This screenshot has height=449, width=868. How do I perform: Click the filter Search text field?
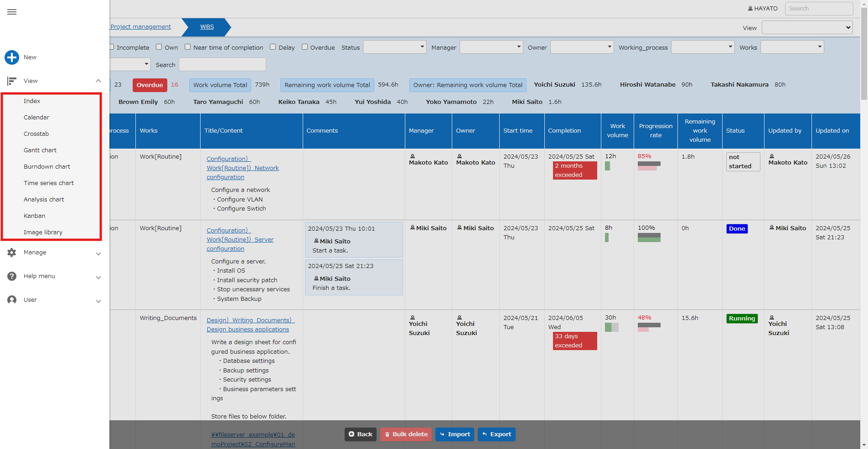222,64
